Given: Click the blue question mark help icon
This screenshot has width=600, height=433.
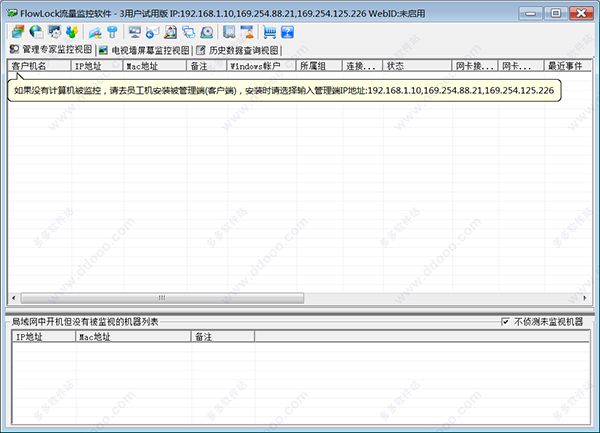Looking at the screenshot, I should pyautogui.click(x=287, y=32).
